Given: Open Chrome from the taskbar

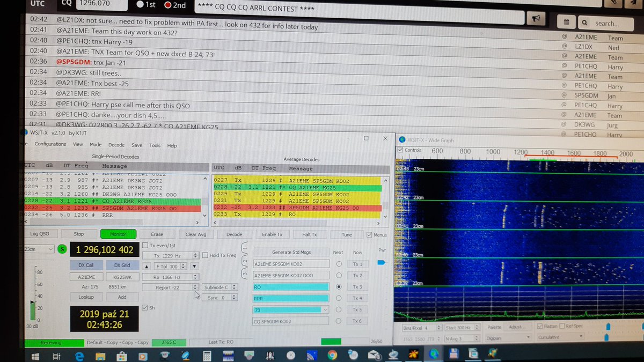Looking at the screenshot, I should [332, 356].
